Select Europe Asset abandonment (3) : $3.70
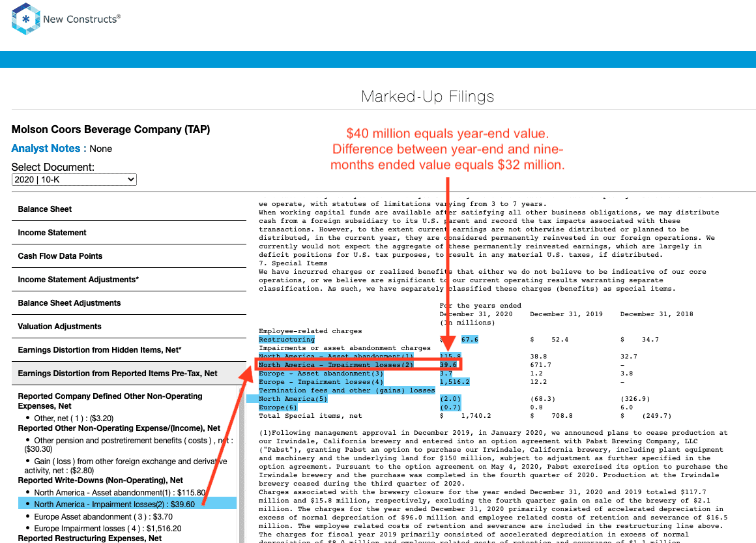Image resolution: width=756 pixels, height=543 pixels. (103, 516)
